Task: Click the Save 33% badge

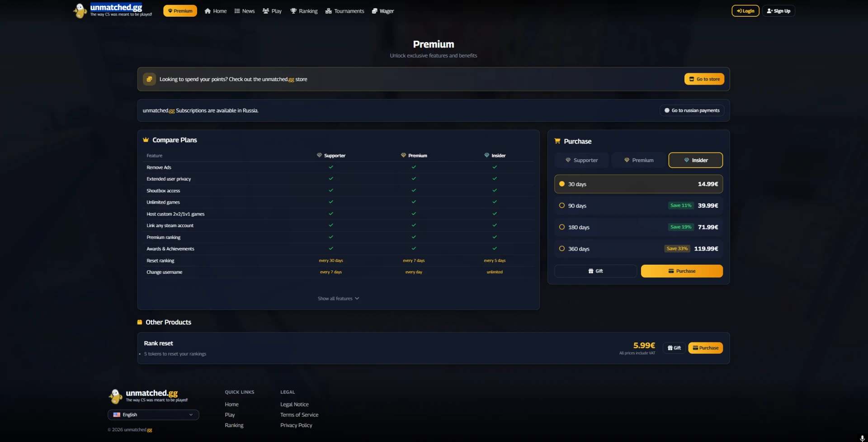Action: 677,248
